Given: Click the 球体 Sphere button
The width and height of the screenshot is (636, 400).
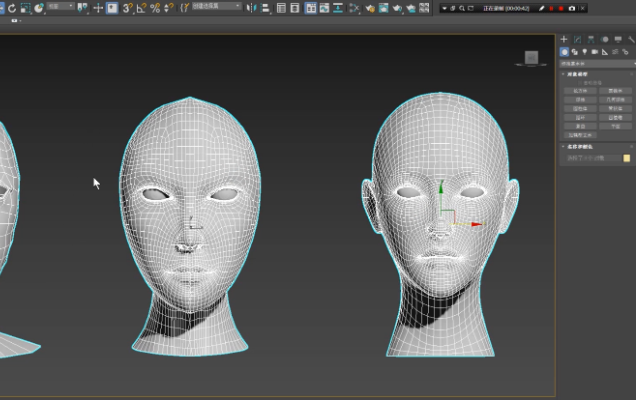Looking at the screenshot, I should click(x=579, y=99).
